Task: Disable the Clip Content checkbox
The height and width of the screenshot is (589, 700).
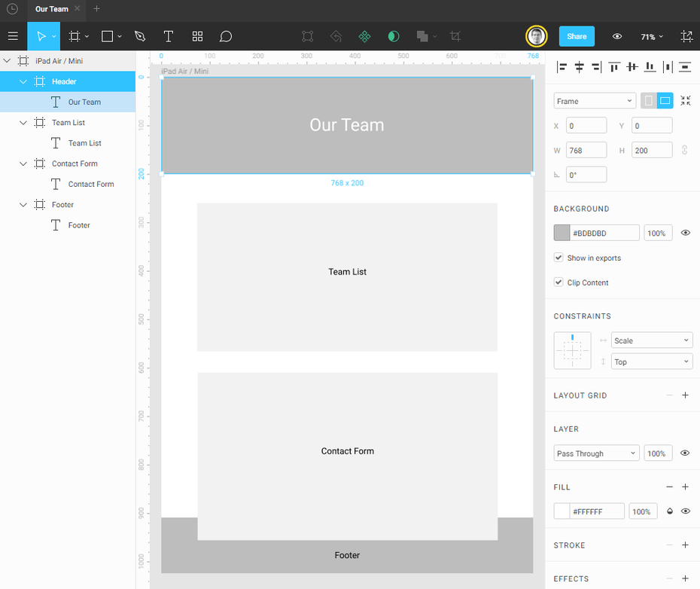Action: coord(558,282)
